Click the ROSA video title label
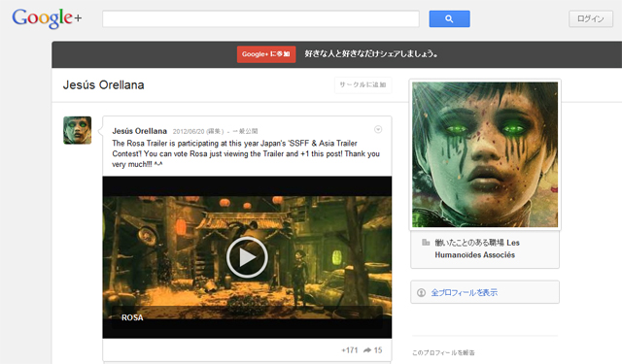This screenshot has height=364, width=622. [x=132, y=317]
